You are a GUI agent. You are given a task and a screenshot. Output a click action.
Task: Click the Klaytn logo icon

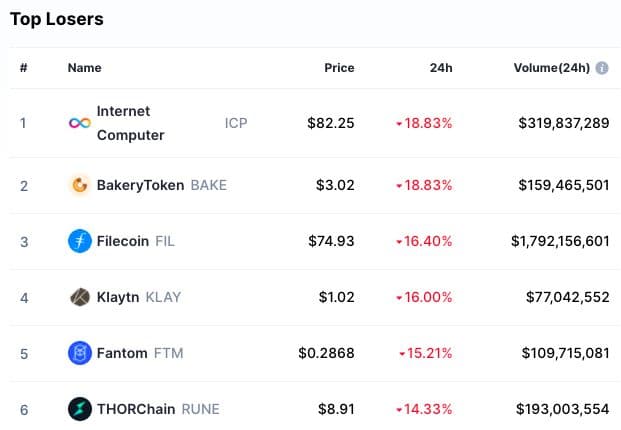79,297
